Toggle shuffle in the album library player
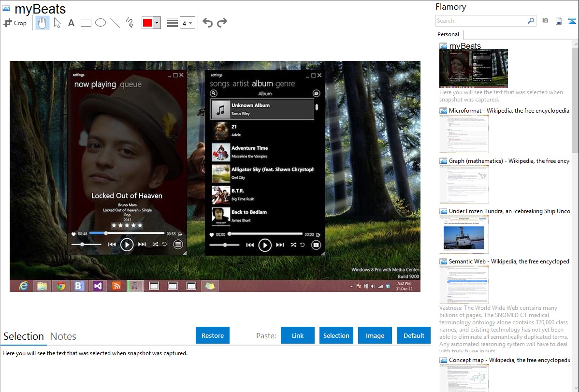 (293, 245)
